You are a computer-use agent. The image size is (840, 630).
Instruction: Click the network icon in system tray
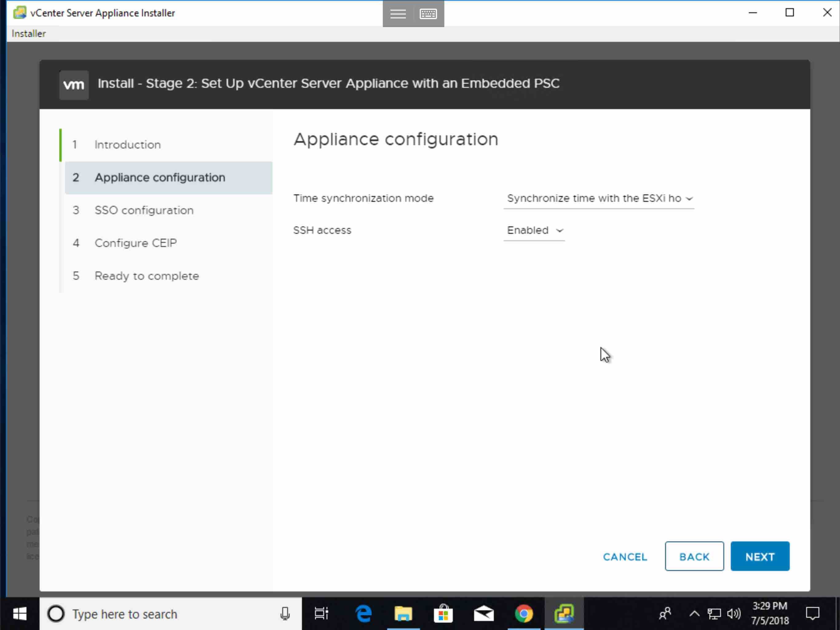click(714, 614)
